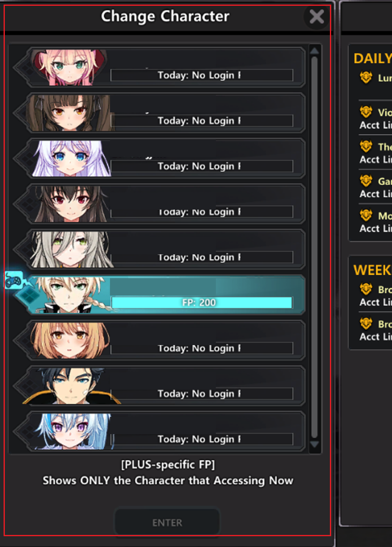Choose the lavender-haired blue-eyed character
This screenshot has width=392, height=547.
(71, 158)
